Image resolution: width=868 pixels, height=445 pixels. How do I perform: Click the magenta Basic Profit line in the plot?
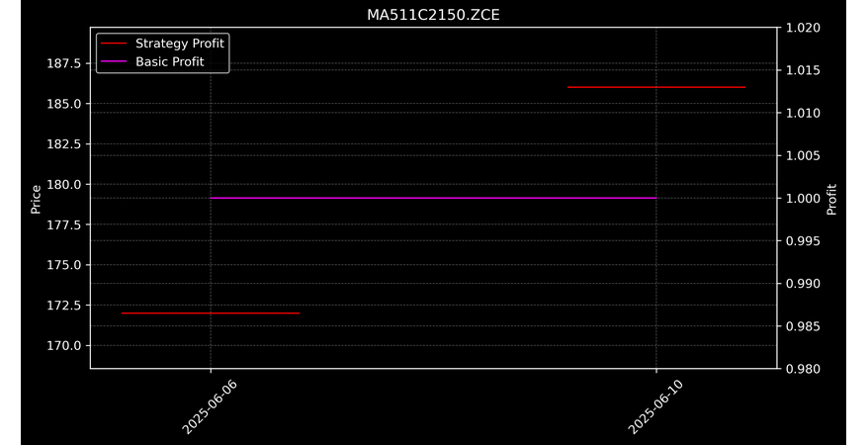point(433,198)
